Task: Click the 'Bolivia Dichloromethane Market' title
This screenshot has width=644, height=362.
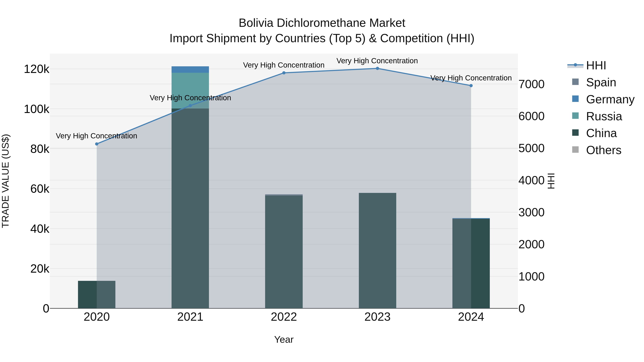Action: (x=322, y=23)
